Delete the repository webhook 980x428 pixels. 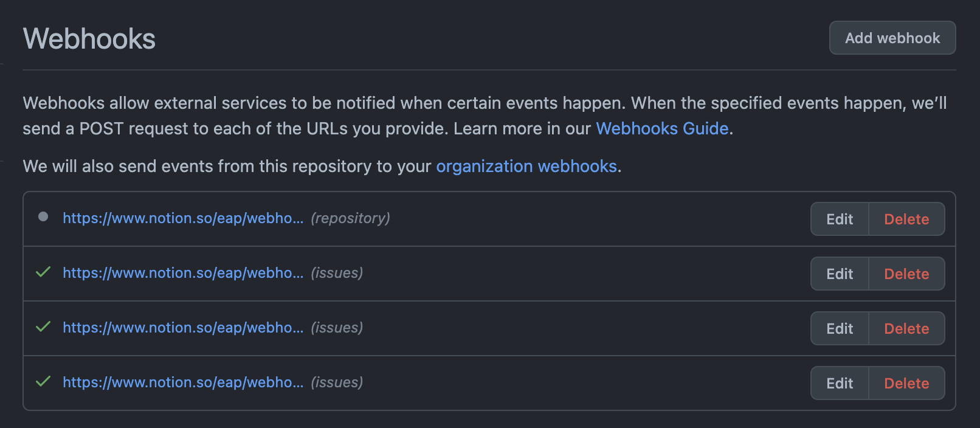pyautogui.click(x=906, y=219)
